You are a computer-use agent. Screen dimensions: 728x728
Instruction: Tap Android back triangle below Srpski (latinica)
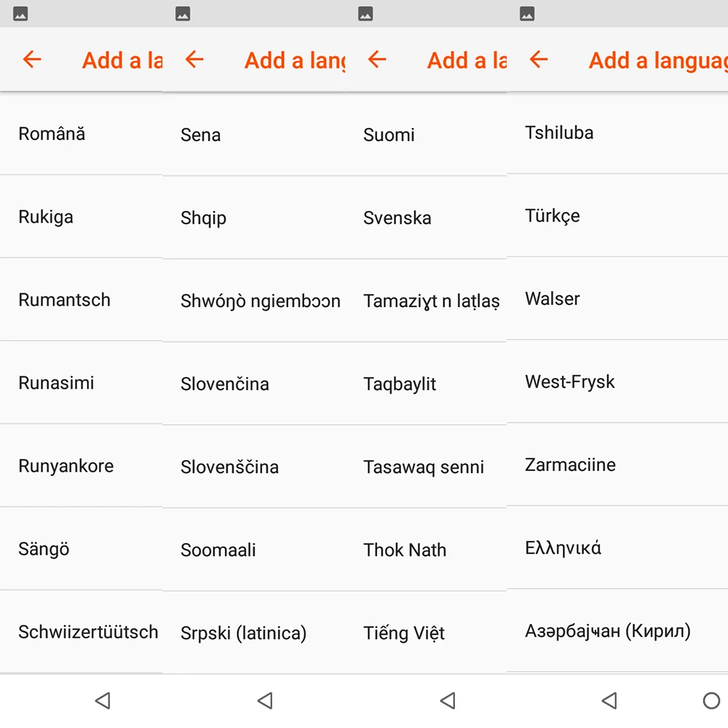coord(265,700)
